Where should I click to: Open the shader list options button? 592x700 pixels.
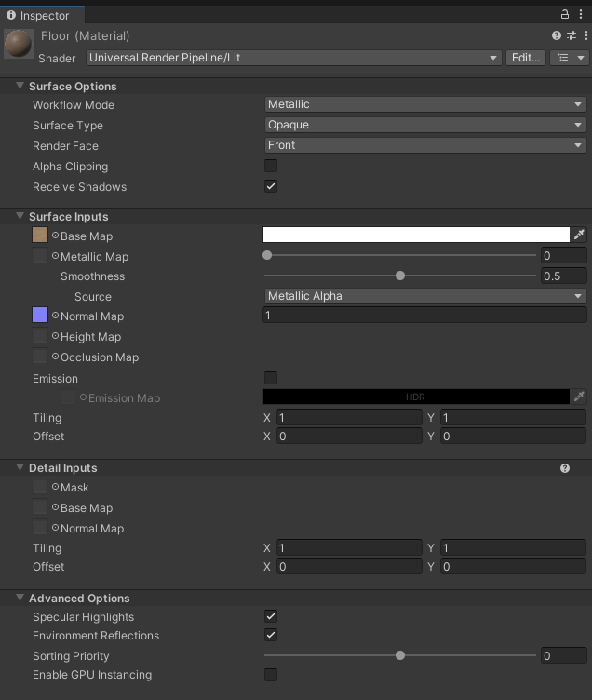[570, 58]
